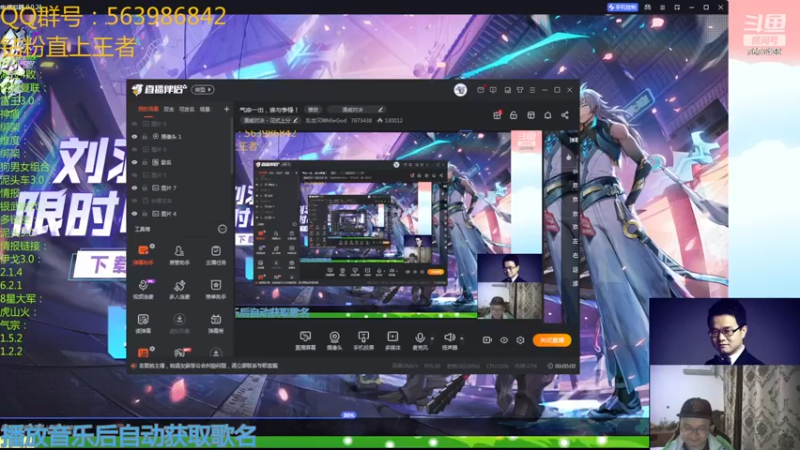The width and height of the screenshot is (800, 450).
Task: Show the hidden 图片 9 source
Action: tap(135, 149)
